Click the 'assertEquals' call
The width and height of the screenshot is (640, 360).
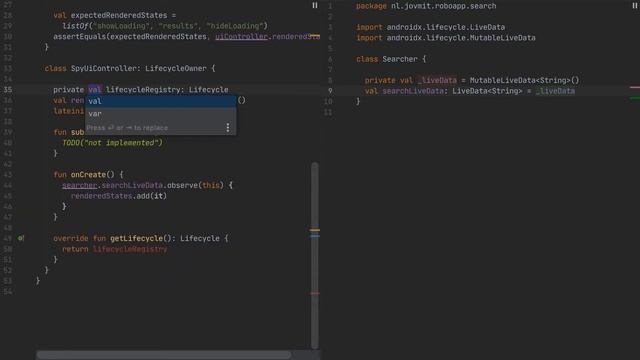coord(80,37)
